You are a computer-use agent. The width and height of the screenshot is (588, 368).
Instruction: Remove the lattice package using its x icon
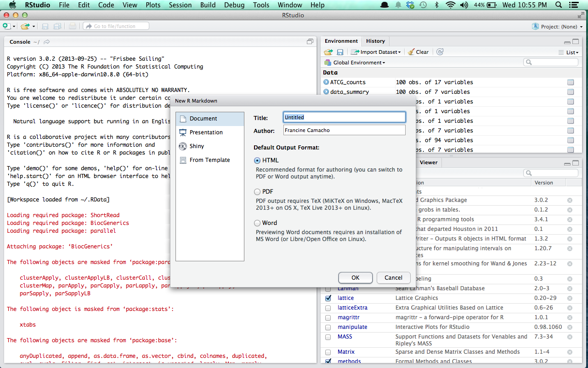570,298
